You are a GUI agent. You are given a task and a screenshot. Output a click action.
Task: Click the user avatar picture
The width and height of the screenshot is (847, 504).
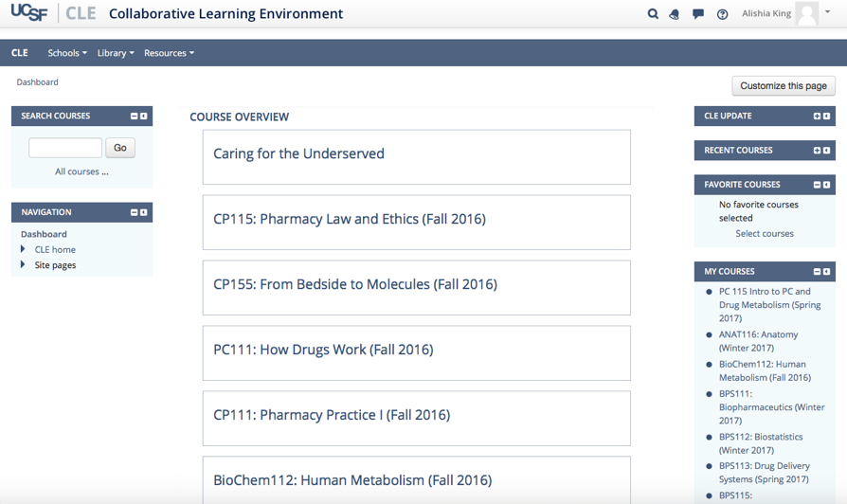pyautogui.click(x=806, y=14)
